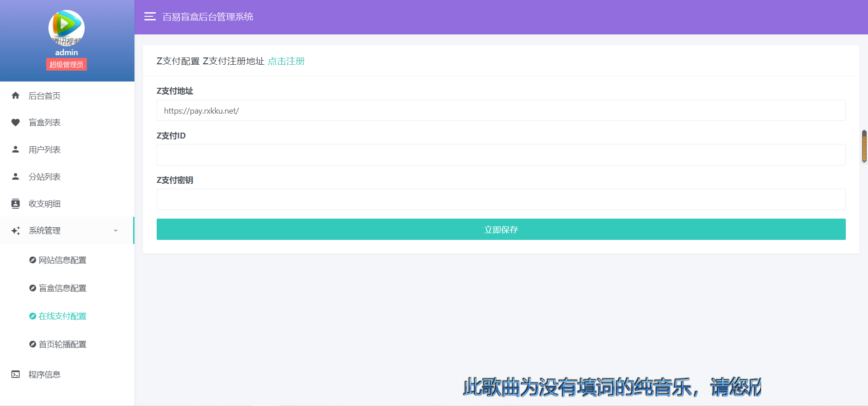The height and width of the screenshot is (406, 868).
Task: Click the contact-book icon beside 收支明细
Action: (x=15, y=204)
